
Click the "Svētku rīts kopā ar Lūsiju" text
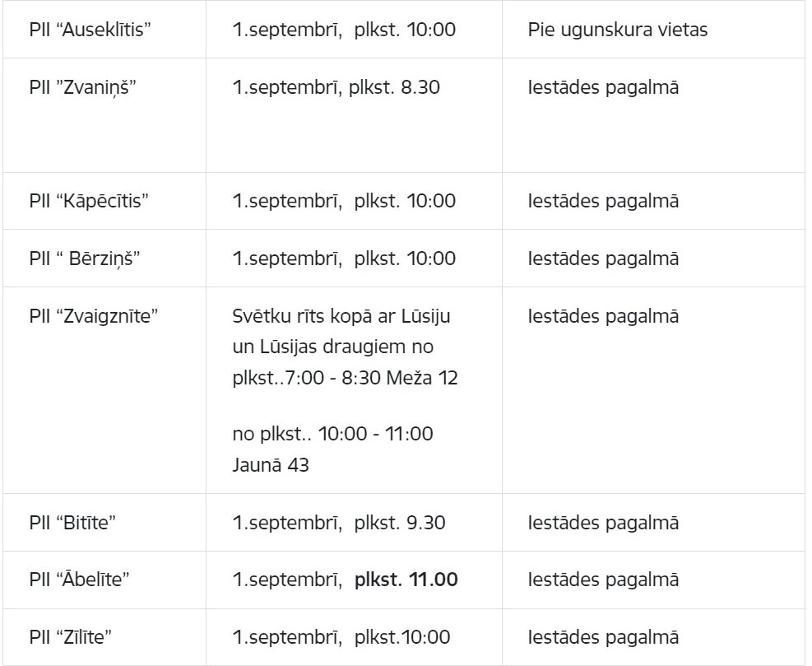(341, 316)
